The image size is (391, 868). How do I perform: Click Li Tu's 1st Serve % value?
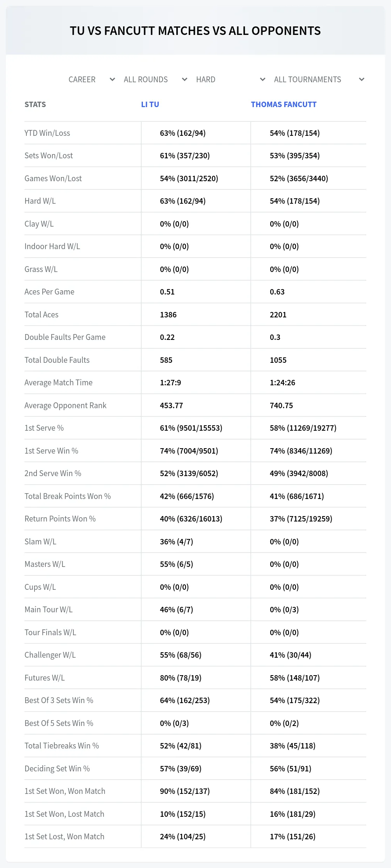coord(191,428)
